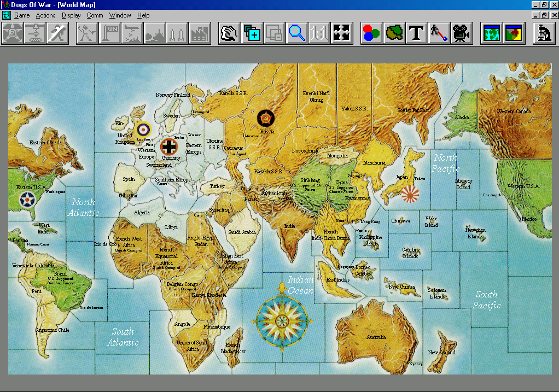559x392 pixels.
Task: Click the red, green, blue circles icon
Action: tap(371, 33)
